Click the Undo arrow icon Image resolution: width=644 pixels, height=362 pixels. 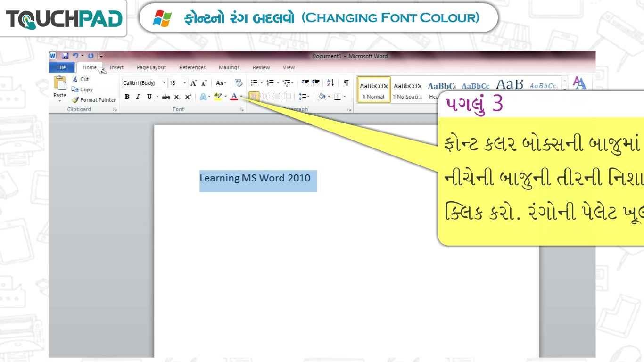75,56
